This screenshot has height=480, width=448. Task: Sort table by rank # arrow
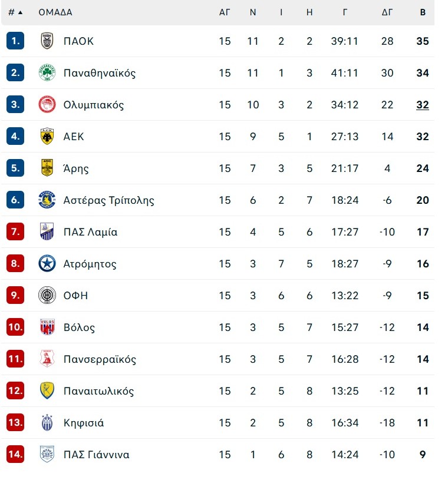point(15,12)
